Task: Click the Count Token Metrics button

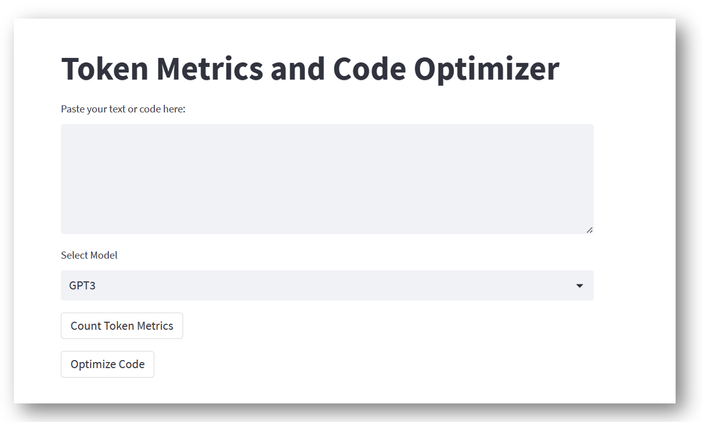Action: click(x=121, y=326)
